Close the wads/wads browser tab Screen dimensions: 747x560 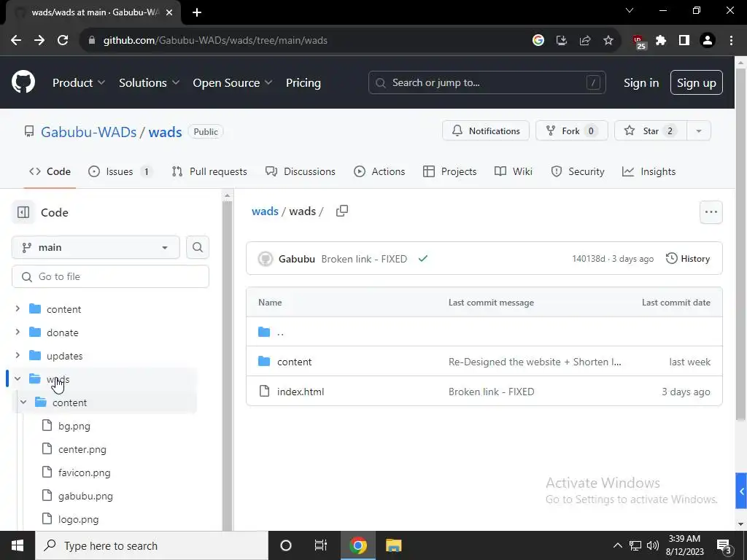tap(169, 12)
